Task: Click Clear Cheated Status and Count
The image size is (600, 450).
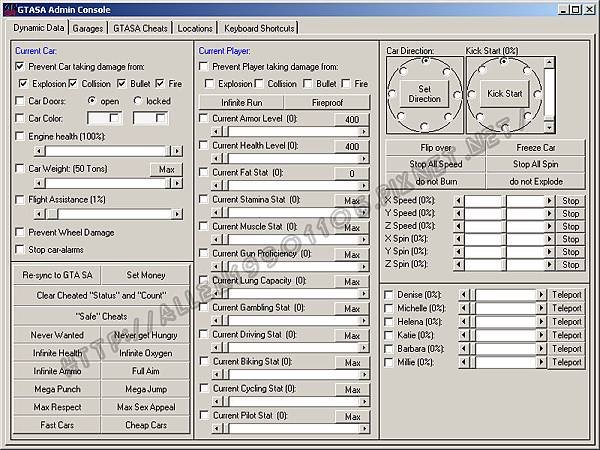Action: pos(102,295)
